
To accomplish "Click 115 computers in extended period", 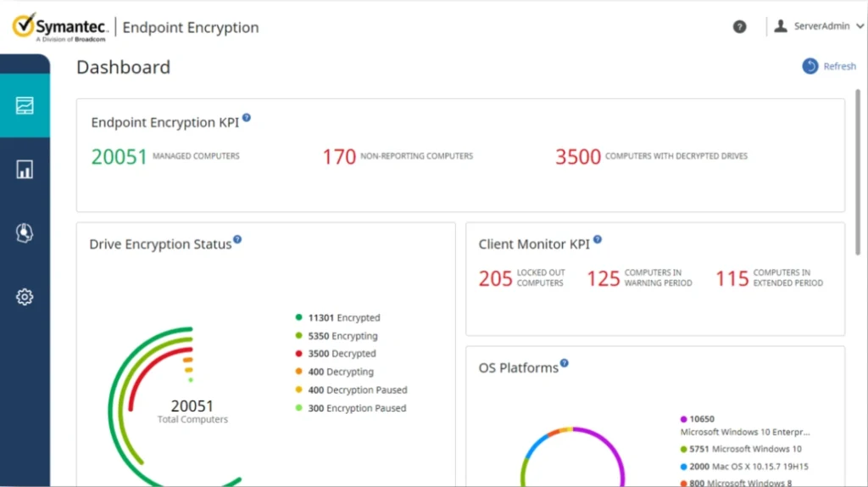I will pos(732,278).
